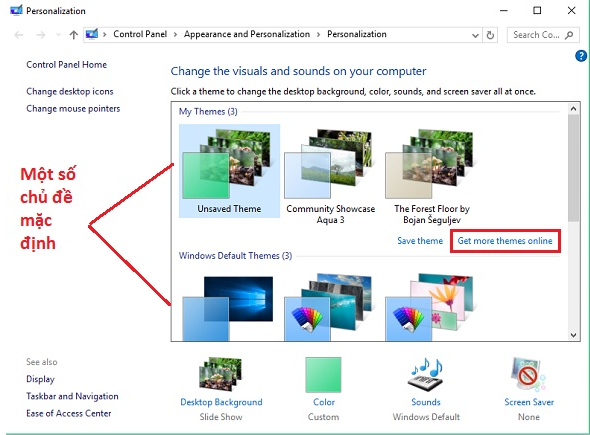The height and width of the screenshot is (435, 590).
Task: Open the Screen Saver icon
Action: 528,375
